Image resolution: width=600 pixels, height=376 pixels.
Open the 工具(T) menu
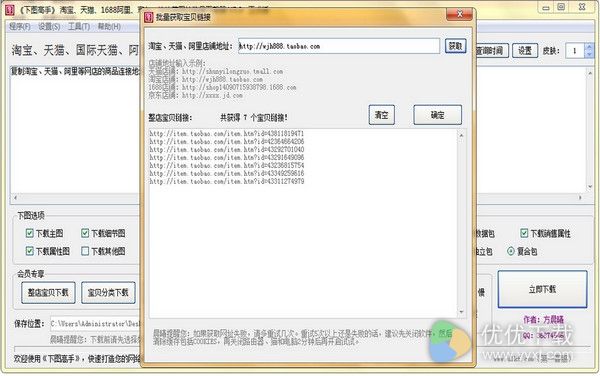[79, 26]
